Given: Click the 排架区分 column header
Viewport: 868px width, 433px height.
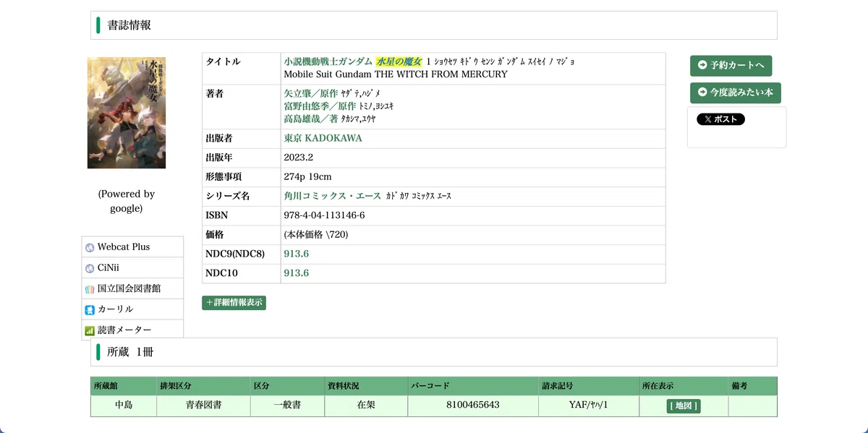Looking at the screenshot, I should [x=204, y=386].
